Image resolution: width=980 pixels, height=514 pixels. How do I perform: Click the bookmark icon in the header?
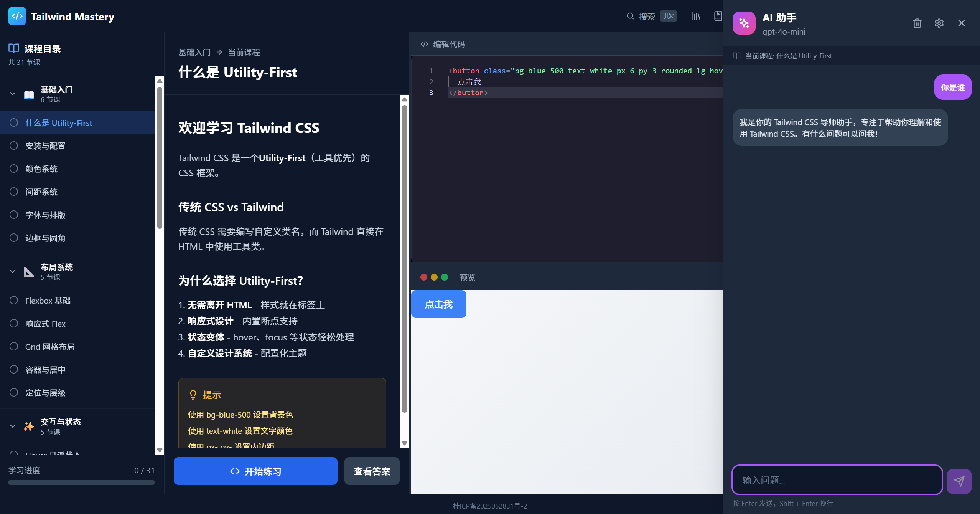point(718,16)
